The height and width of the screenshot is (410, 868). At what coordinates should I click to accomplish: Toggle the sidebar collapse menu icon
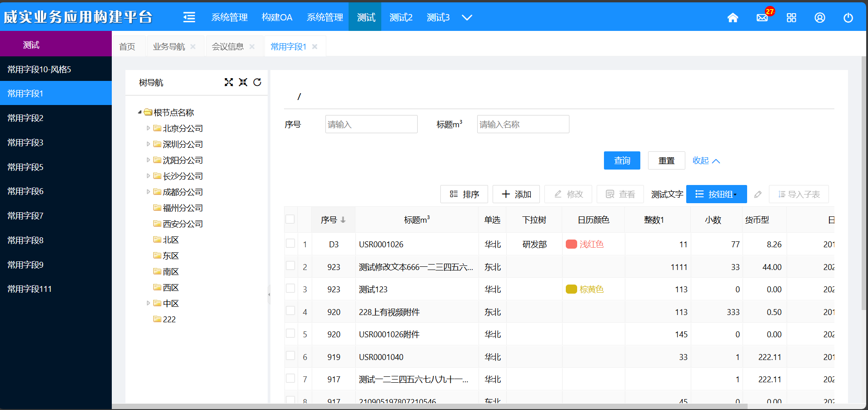189,17
